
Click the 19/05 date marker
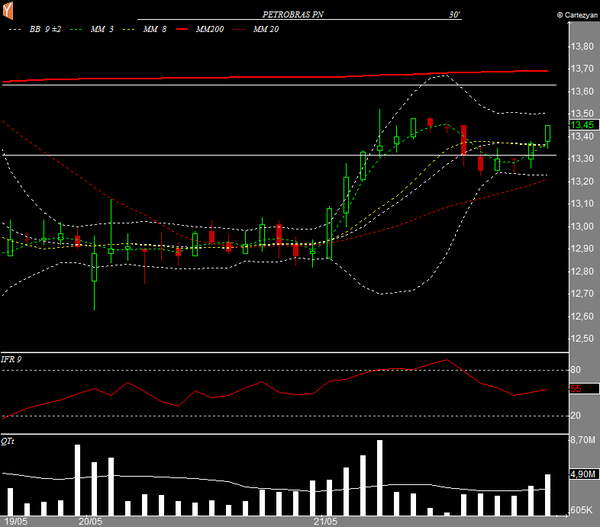click(15, 521)
